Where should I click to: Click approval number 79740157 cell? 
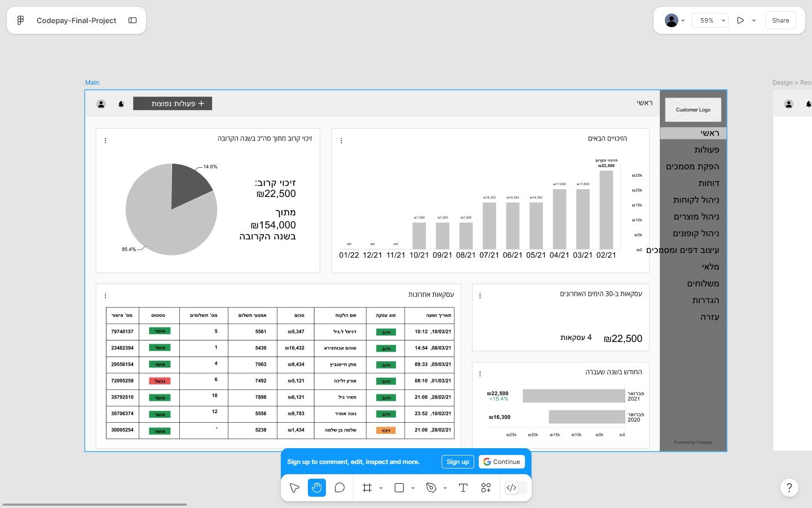(x=122, y=331)
